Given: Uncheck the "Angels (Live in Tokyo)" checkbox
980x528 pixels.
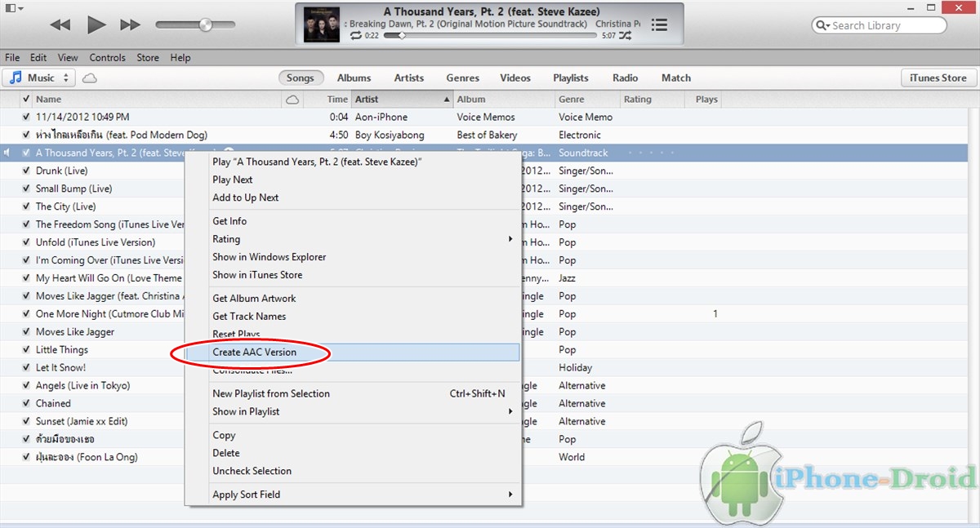Looking at the screenshot, I should pyautogui.click(x=26, y=385).
